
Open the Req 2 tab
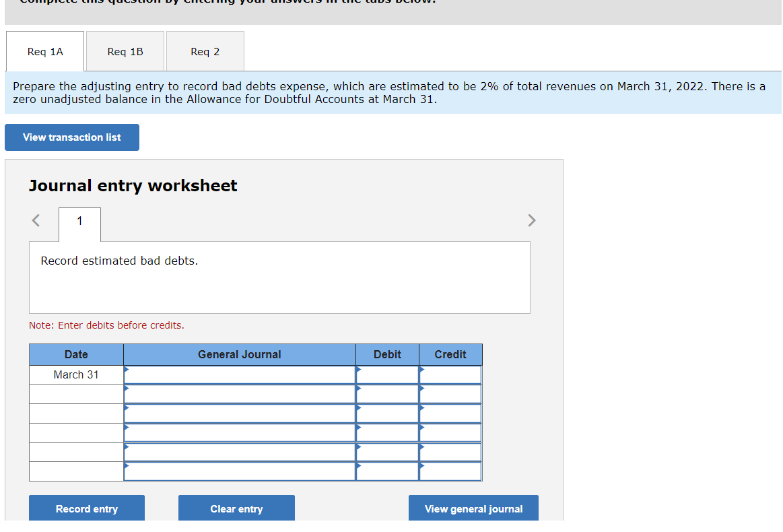pos(205,51)
